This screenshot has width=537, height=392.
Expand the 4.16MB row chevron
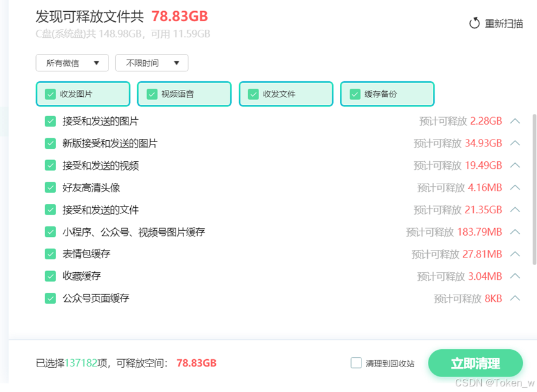(x=515, y=187)
